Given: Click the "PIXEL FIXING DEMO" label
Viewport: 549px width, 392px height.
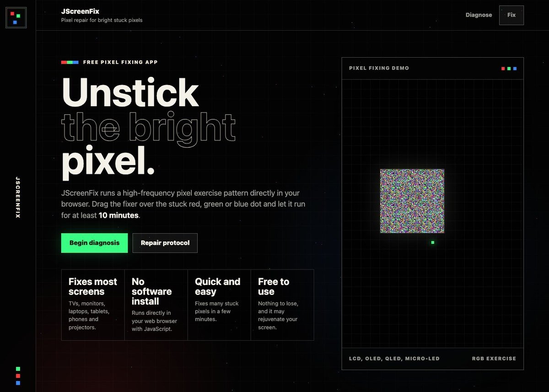Looking at the screenshot, I should tap(379, 68).
